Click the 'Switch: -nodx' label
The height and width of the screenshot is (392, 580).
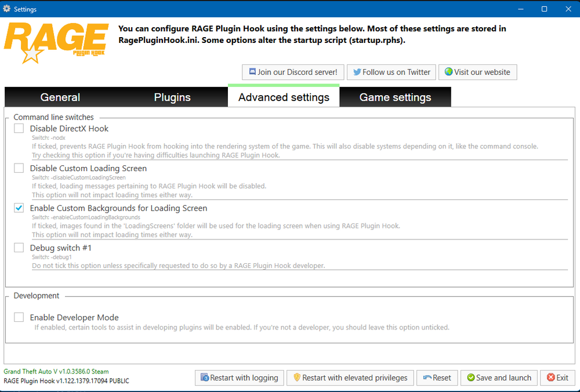pos(49,137)
